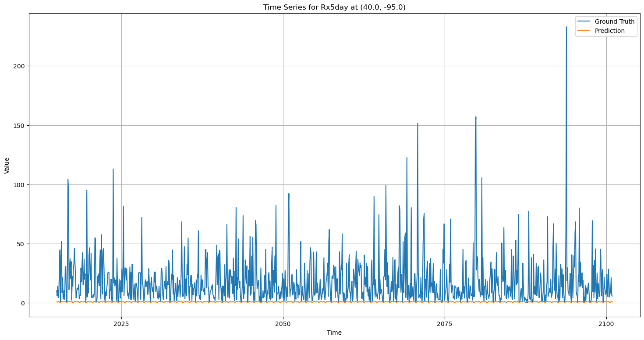Click the chart title for Rx5day
The width and height of the screenshot is (644, 340).
(x=334, y=7)
